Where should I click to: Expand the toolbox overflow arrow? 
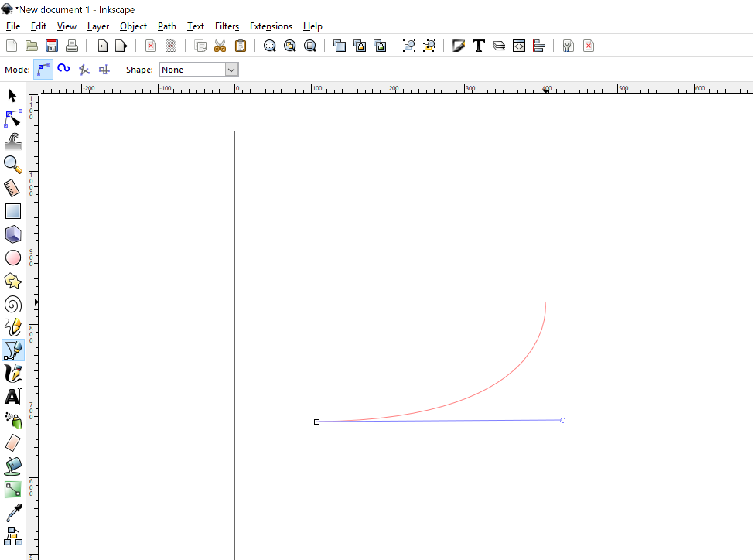[x=36, y=302]
